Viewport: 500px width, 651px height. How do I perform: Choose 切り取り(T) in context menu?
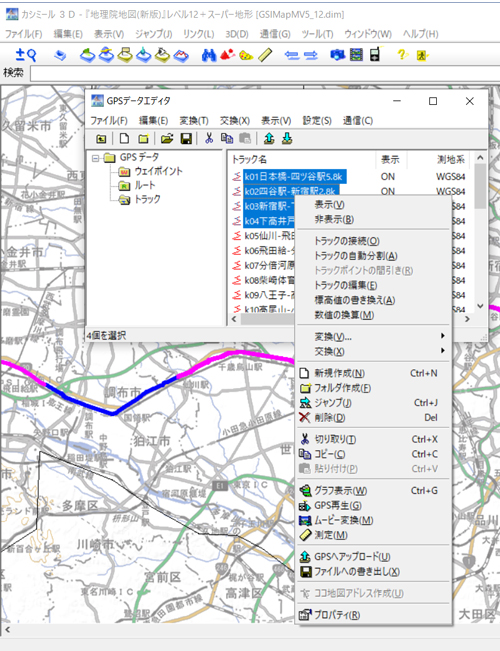[374, 439]
